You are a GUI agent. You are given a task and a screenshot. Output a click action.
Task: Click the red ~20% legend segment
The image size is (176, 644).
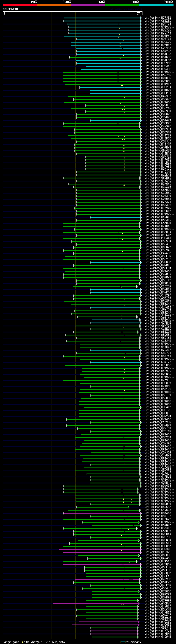click(20, 5)
